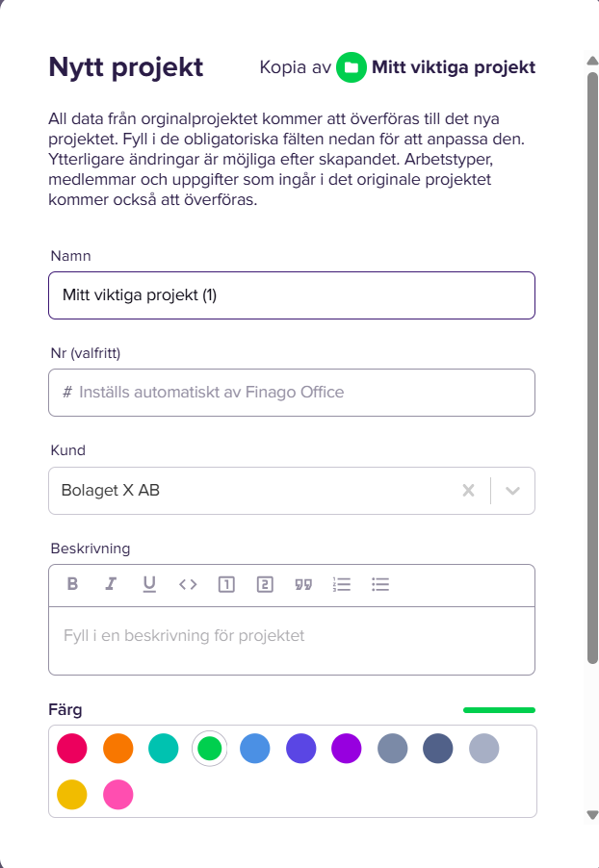Toggle bold formatting in description toolbar

coord(72,584)
